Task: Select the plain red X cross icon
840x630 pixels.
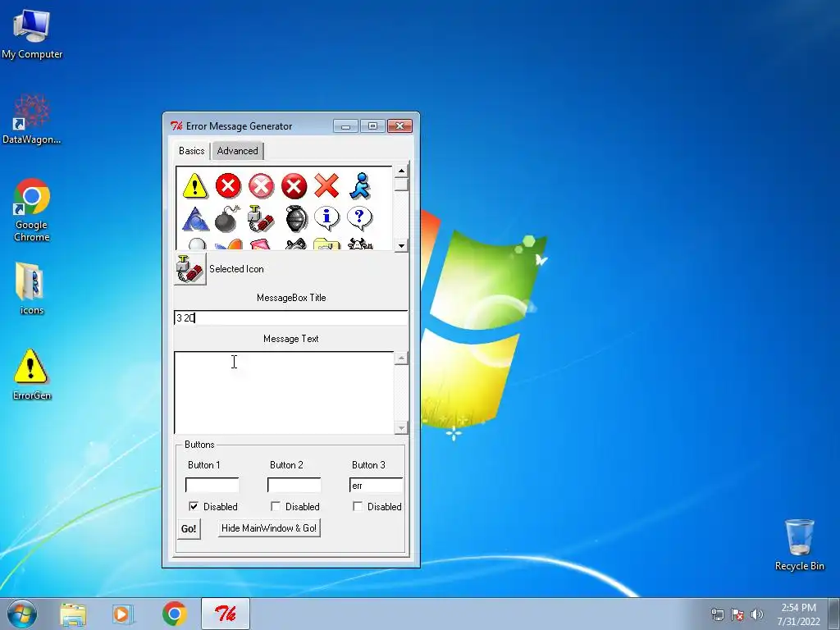Action: (326, 186)
